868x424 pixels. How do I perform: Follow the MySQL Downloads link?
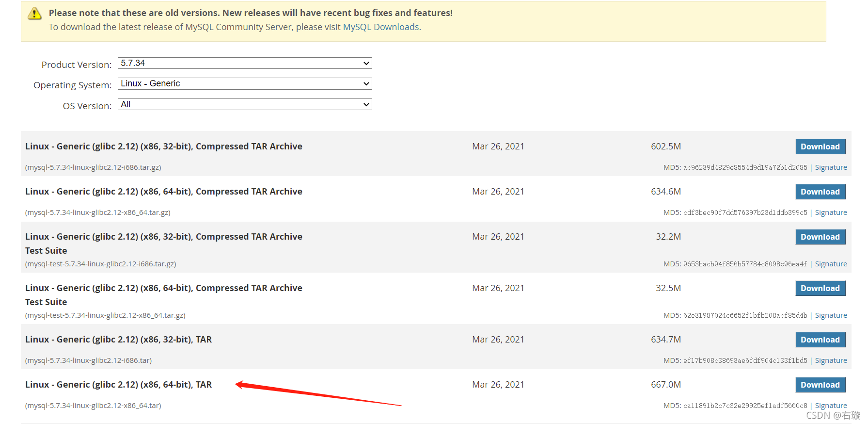381,27
